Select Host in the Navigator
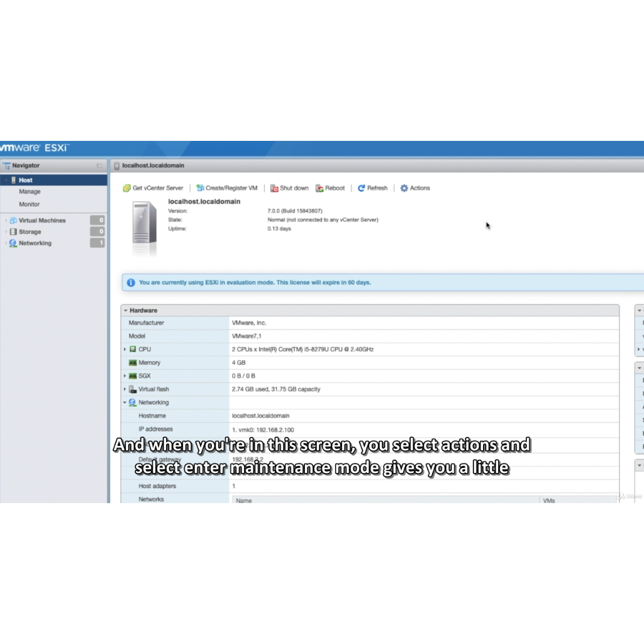The height and width of the screenshot is (644, 644). (54, 180)
